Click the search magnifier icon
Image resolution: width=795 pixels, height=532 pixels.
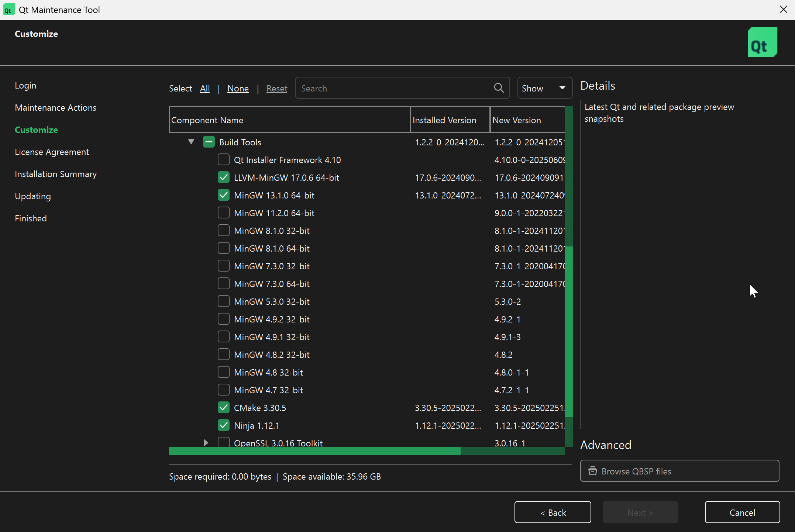pos(499,88)
